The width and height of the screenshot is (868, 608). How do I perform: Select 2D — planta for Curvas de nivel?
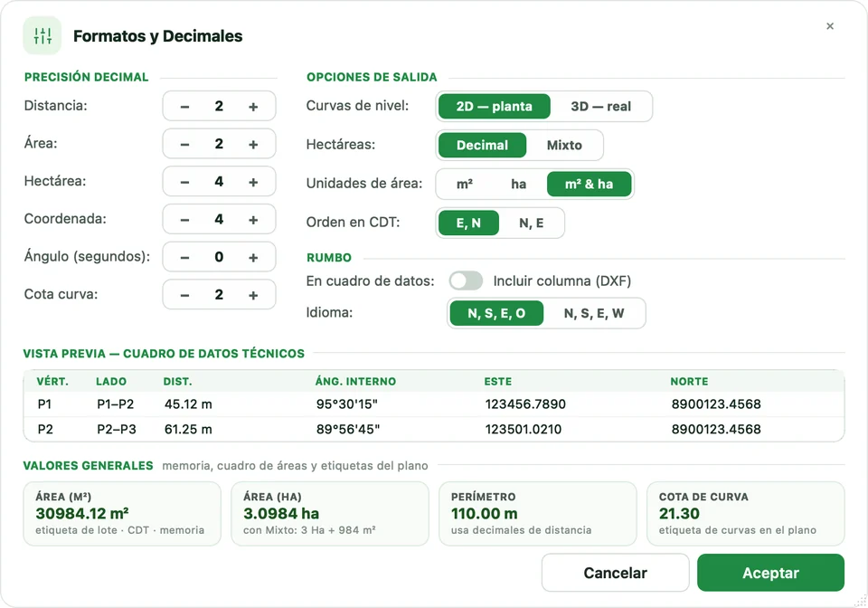495,107
